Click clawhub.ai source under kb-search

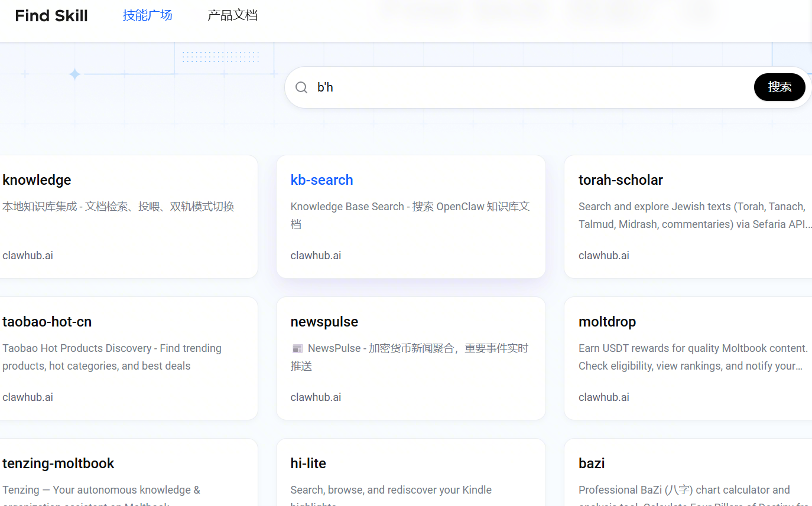[316, 256]
